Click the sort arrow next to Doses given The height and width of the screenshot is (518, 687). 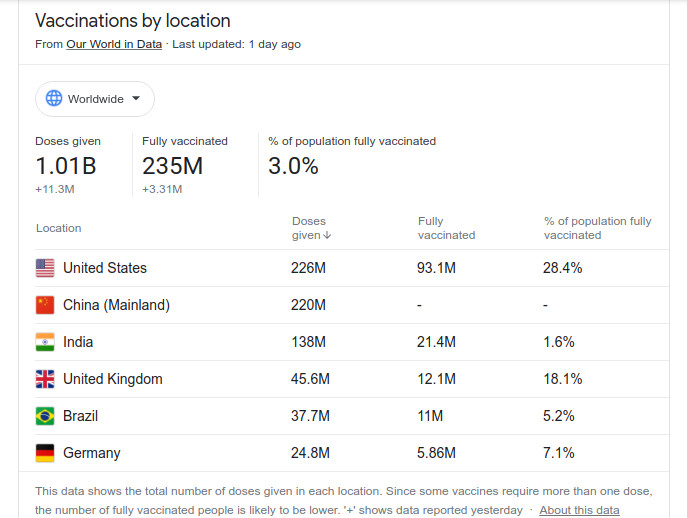point(327,236)
